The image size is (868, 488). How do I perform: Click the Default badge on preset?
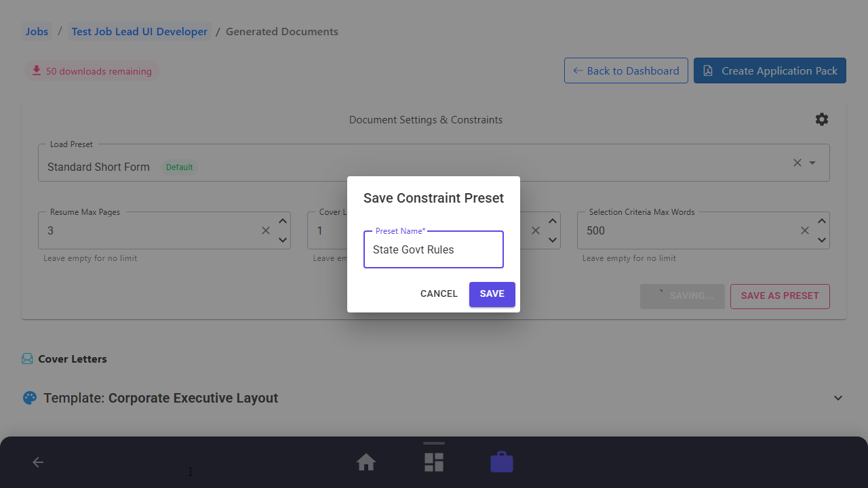click(x=179, y=167)
